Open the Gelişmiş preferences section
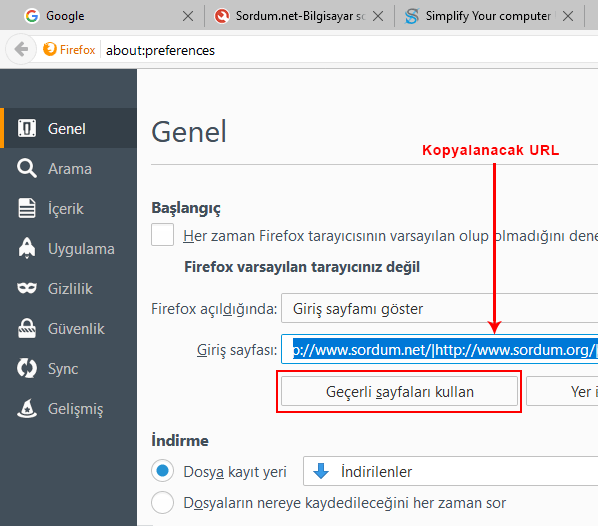Viewport: 598px width, 526px height. coord(69,409)
